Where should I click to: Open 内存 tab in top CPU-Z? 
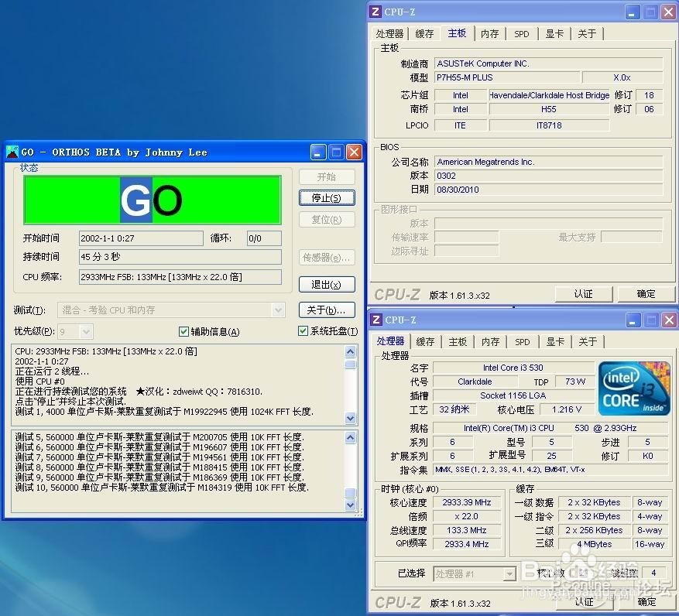tap(490, 34)
